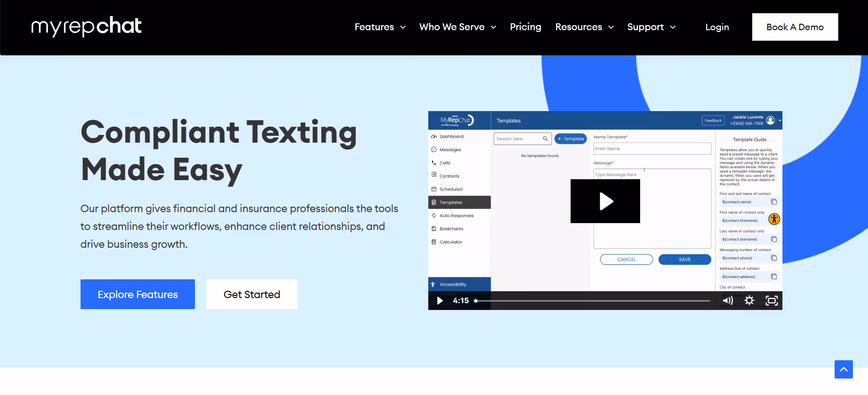Click the myrepchat logo
Image resolution: width=868 pixels, height=395 pixels.
(86, 27)
